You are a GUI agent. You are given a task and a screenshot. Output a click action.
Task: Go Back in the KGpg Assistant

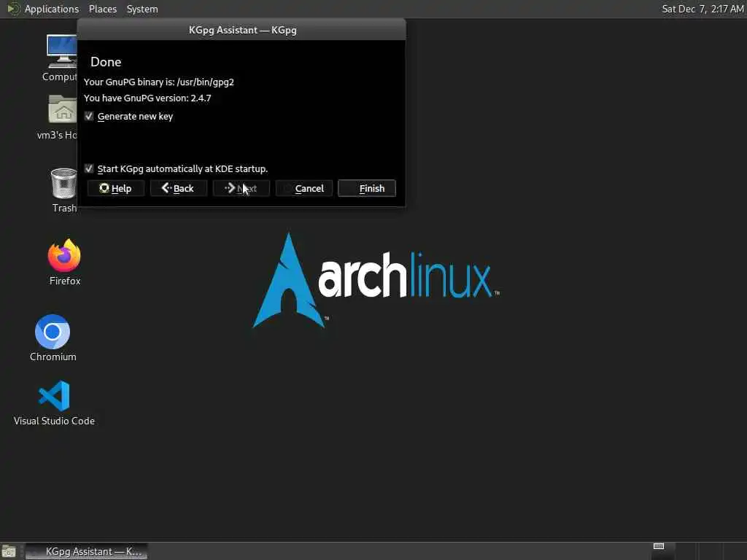[178, 188]
